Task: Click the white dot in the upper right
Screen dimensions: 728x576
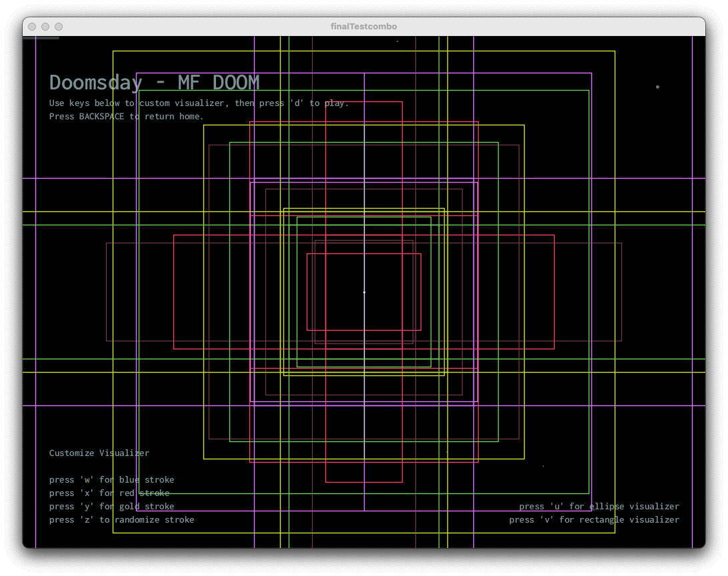Action: (657, 87)
